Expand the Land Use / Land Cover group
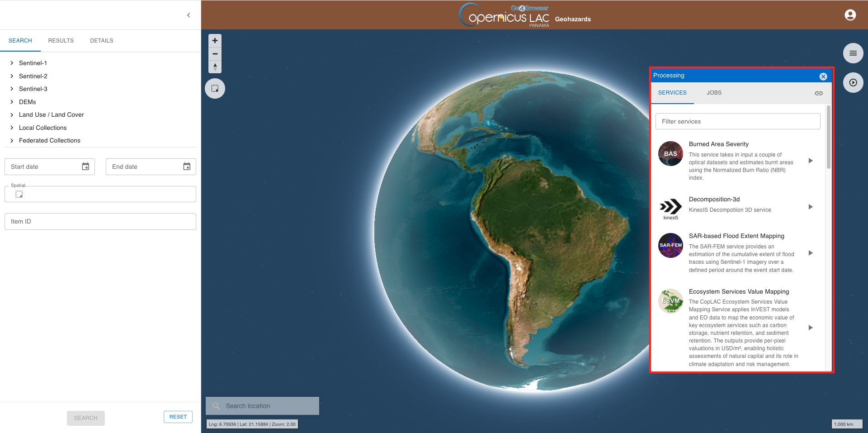 [12, 115]
